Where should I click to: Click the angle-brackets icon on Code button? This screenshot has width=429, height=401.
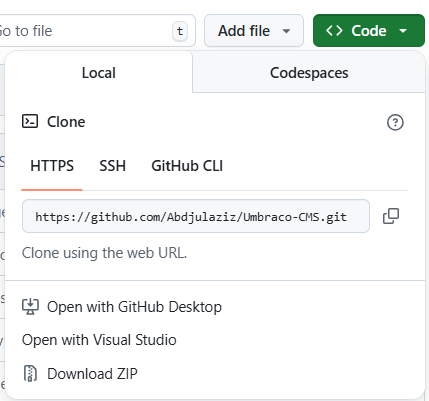334,31
